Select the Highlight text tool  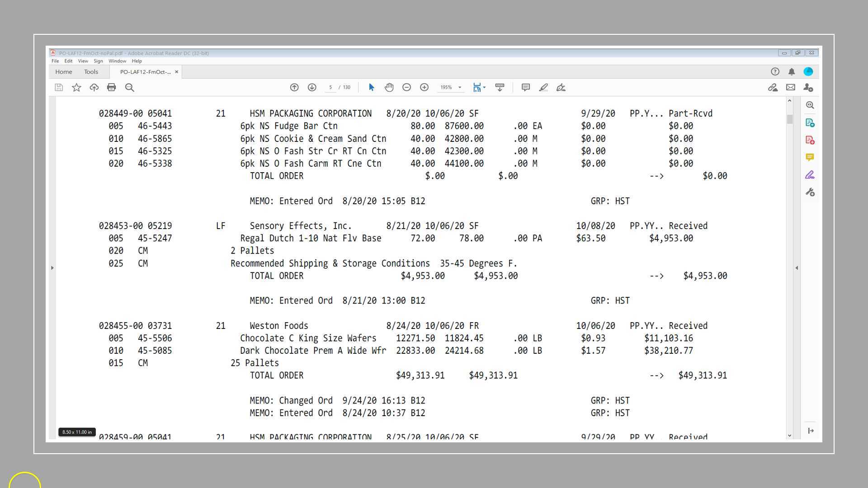point(544,87)
